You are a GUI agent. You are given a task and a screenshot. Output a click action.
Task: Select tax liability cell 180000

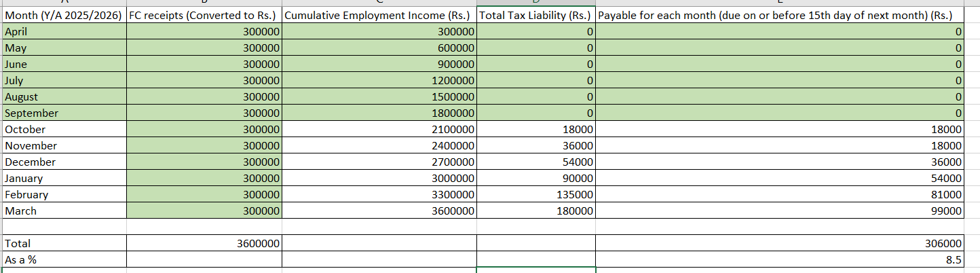(536, 211)
